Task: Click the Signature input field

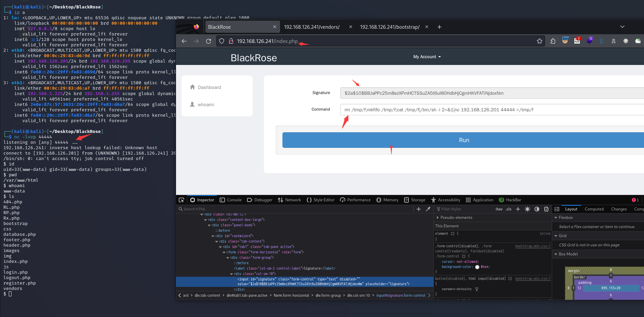Action: (x=492, y=93)
